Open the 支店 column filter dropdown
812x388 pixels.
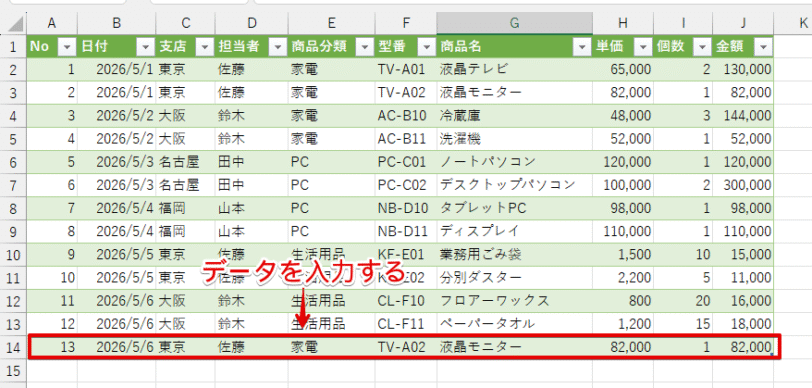pos(205,47)
